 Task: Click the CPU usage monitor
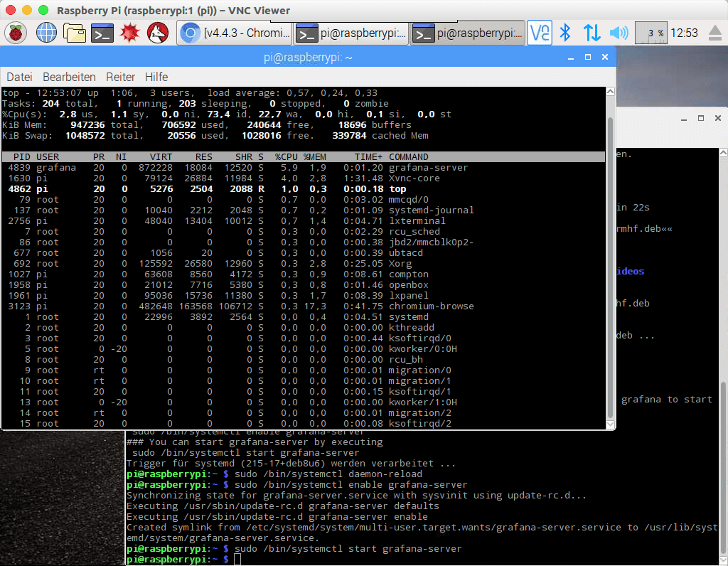pyautogui.click(x=651, y=33)
